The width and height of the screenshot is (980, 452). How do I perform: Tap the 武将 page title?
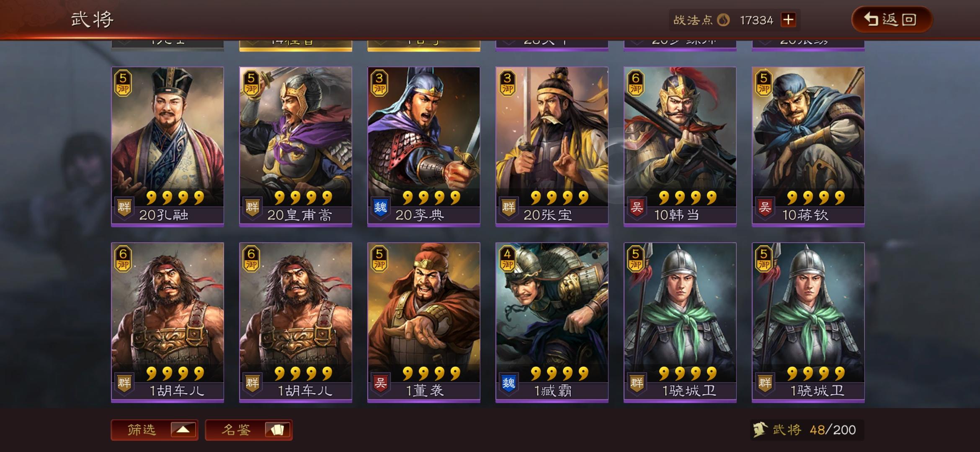[x=92, y=19]
